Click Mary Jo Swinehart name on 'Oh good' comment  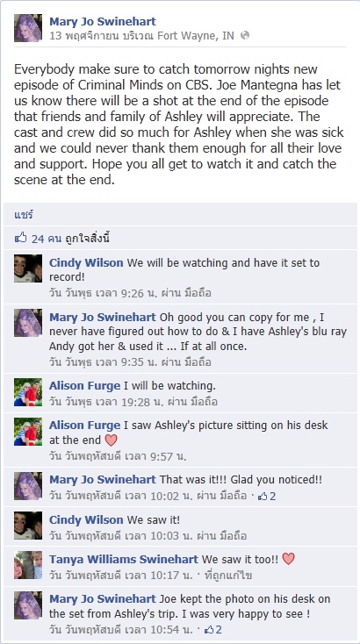pyautogui.click(x=103, y=317)
